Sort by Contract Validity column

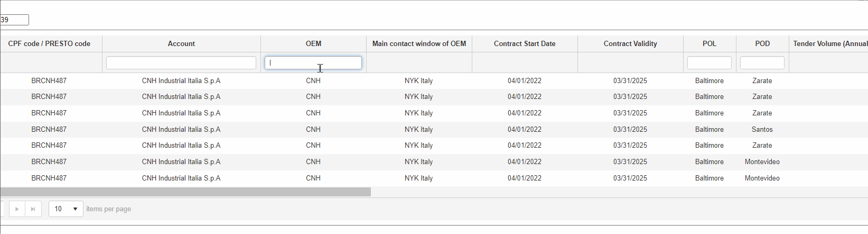coord(630,44)
